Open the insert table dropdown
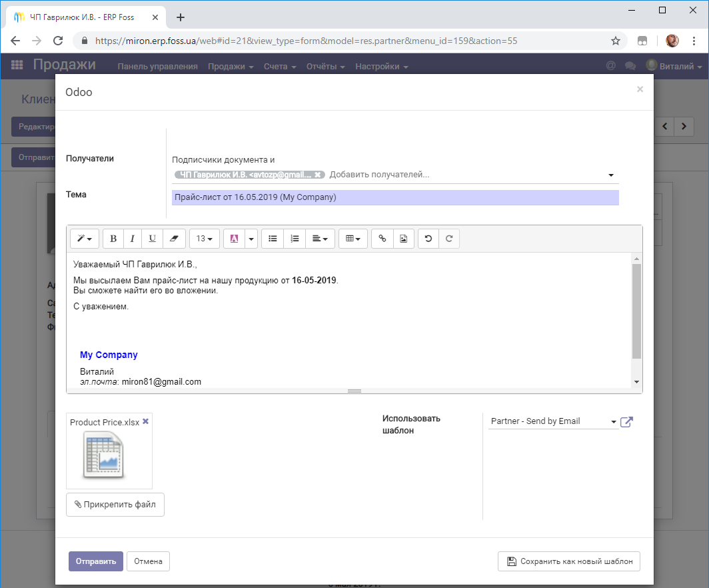Screen dimensions: 709x588 pyautogui.click(x=353, y=239)
